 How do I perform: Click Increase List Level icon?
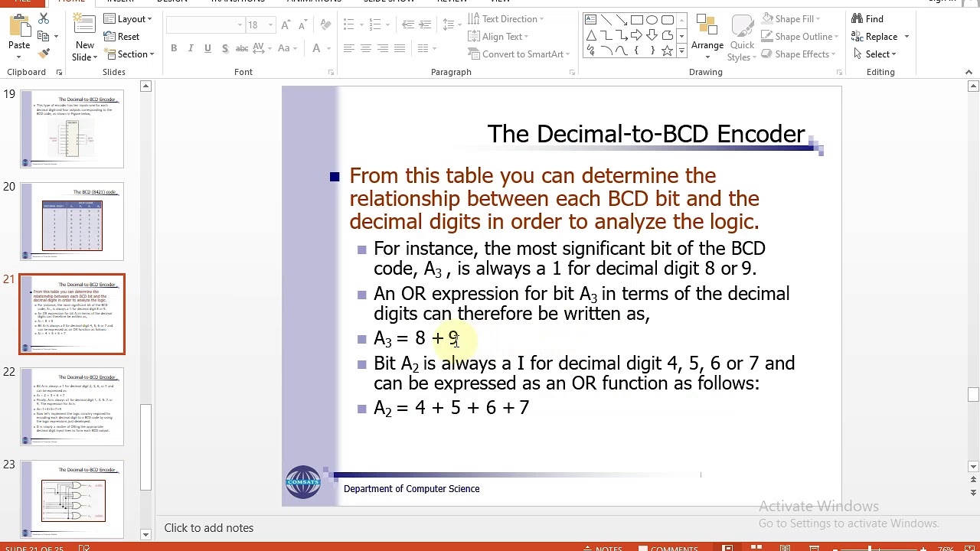[x=423, y=24]
